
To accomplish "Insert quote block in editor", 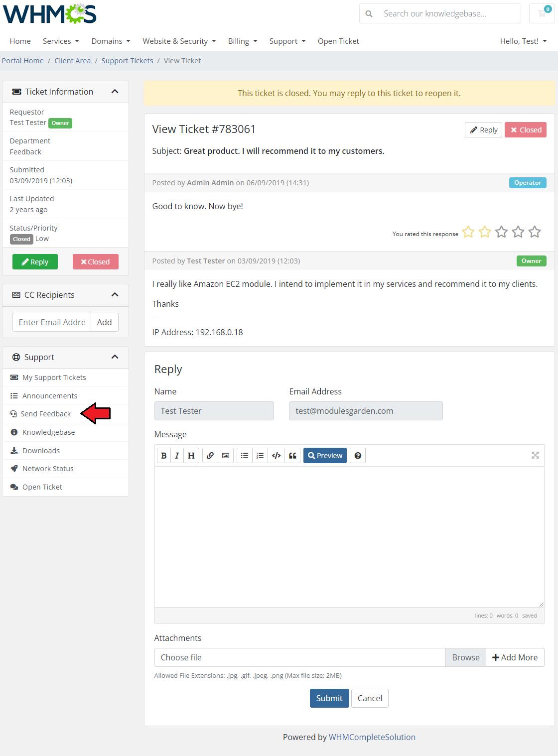I will 292,456.
